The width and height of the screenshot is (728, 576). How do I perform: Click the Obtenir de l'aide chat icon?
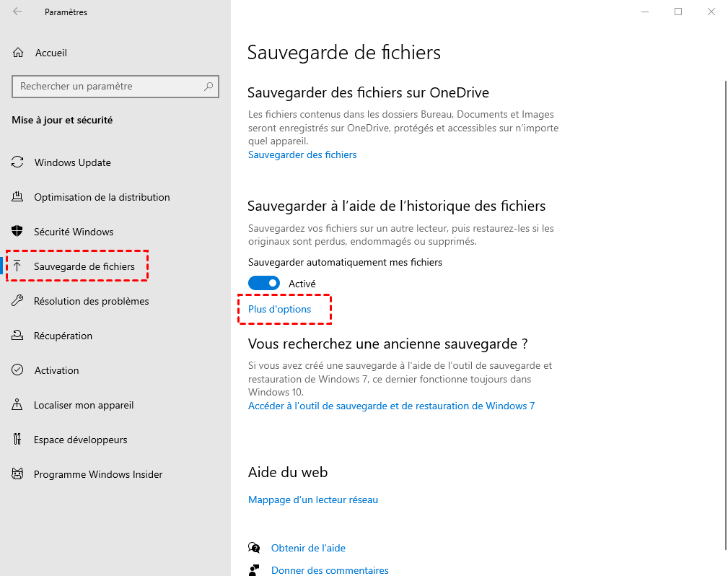point(254,548)
